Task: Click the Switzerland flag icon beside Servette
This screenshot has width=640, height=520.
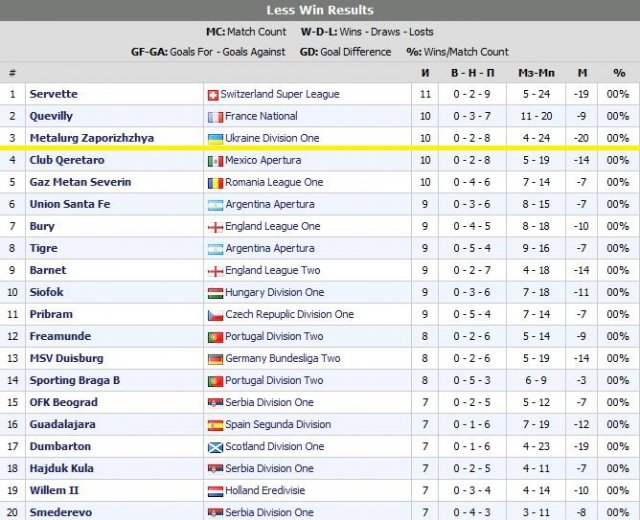Action: point(212,95)
